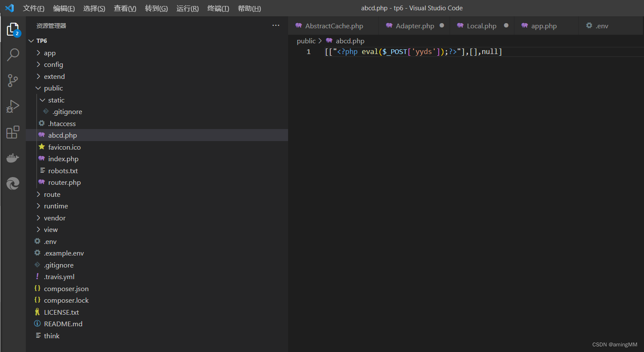Viewport: 644px width, 352px height.
Task: Collapse the TP6 root folder
Action: pos(31,41)
